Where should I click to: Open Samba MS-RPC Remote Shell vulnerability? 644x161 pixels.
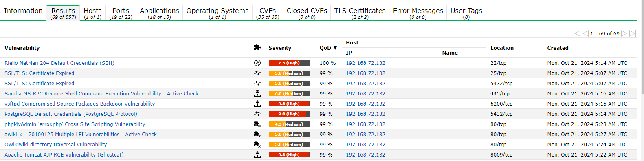(x=101, y=93)
